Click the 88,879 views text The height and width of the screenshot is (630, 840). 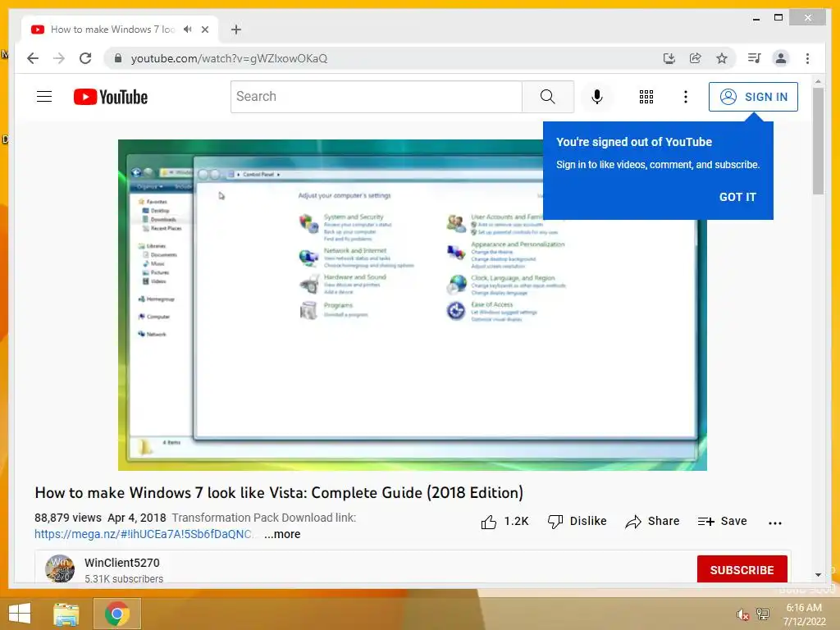68,518
